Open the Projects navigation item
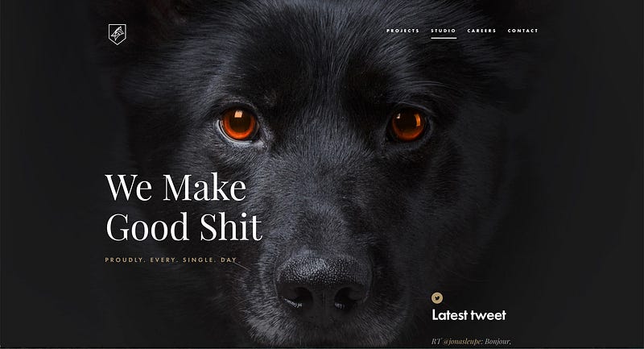The height and width of the screenshot is (349, 644). click(x=403, y=31)
